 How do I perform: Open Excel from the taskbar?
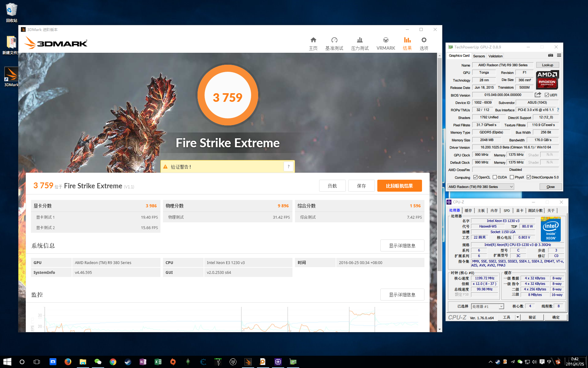[x=158, y=362]
